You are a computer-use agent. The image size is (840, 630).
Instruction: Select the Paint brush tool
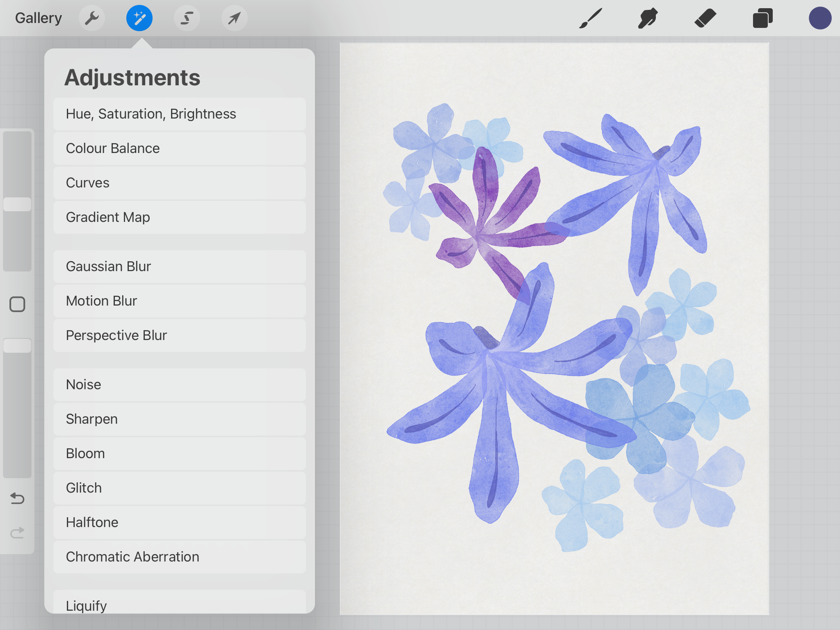coord(591,18)
